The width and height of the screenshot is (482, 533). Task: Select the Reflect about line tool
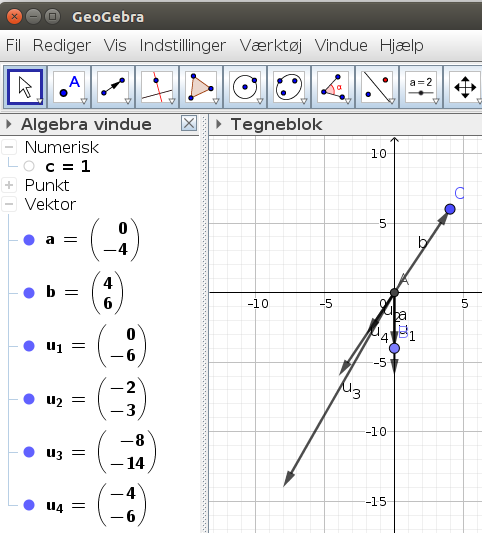377,87
